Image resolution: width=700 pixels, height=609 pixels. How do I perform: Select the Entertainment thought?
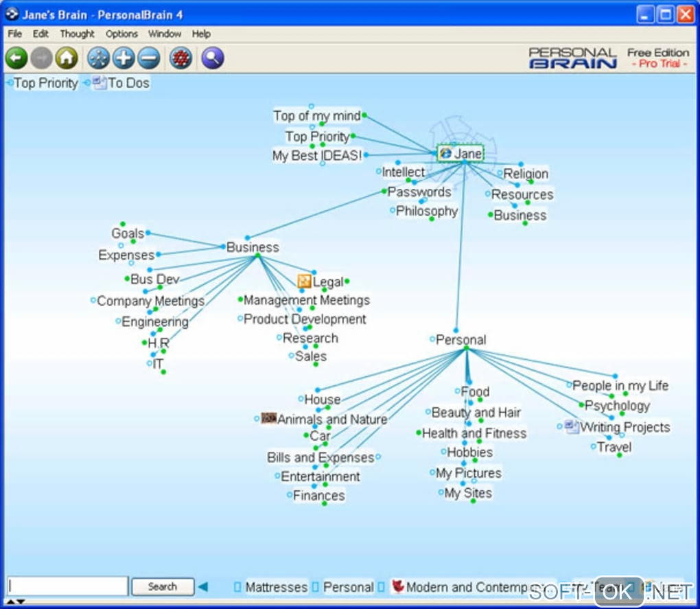(320, 476)
